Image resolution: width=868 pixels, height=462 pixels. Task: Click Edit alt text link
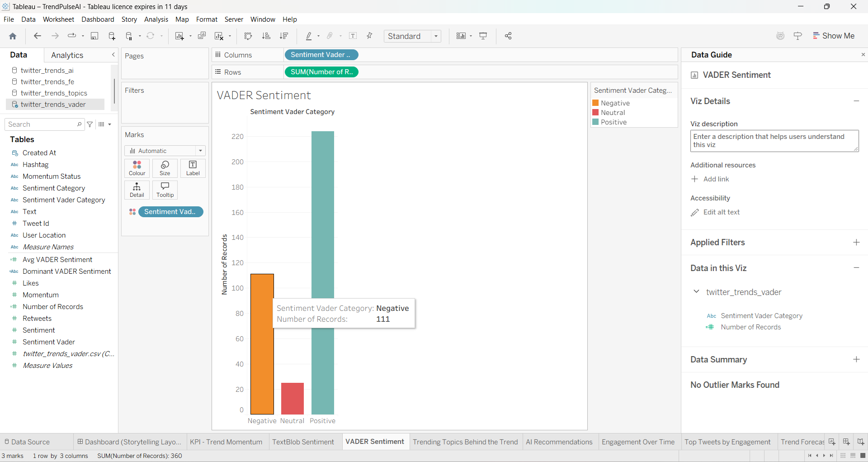(x=715, y=212)
